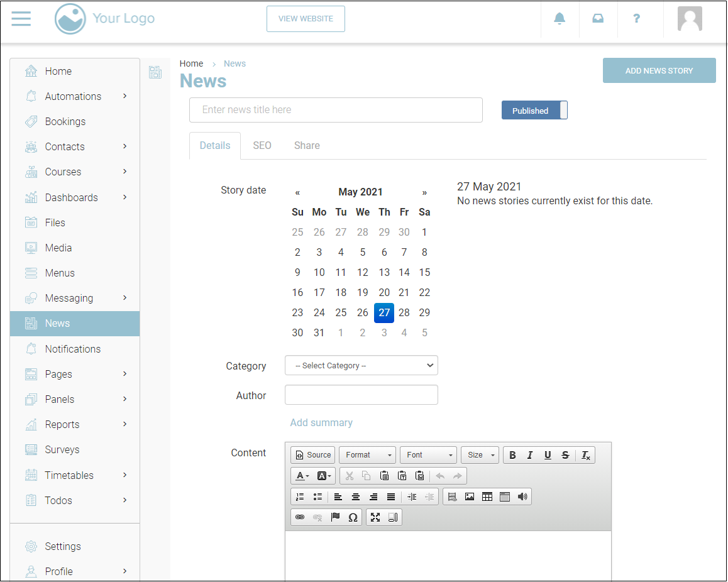Open Bookings in the sidebar
Image resolution: width=728 pixels, height=582 pixels.
(65, 121)
